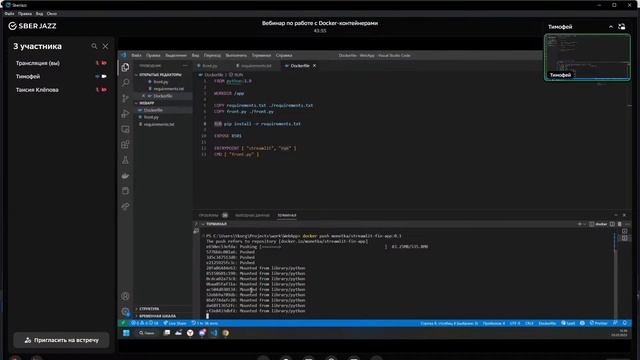
Task: Kill terminal trash icon
Action: click(620, 224)
